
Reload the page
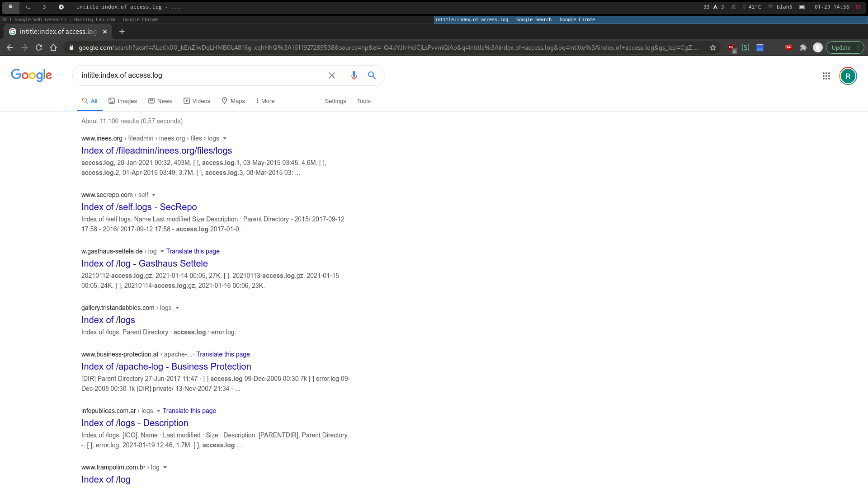coord(39,47)
